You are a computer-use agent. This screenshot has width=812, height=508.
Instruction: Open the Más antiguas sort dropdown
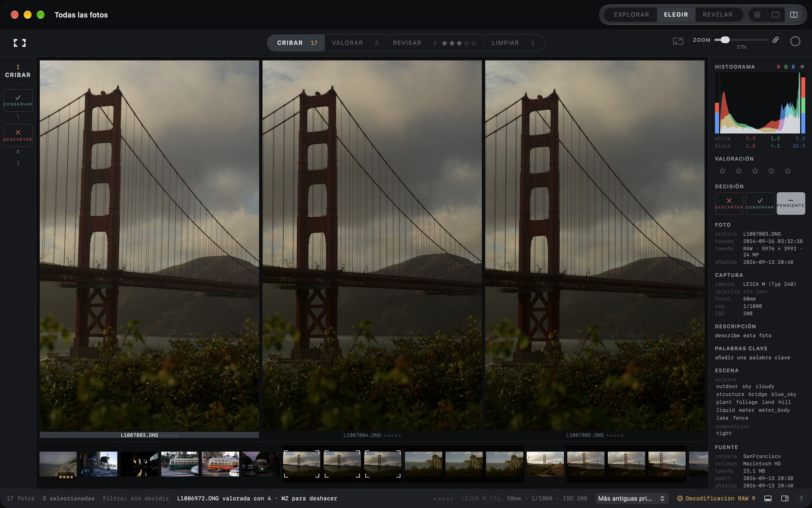[x=631, y=498]
